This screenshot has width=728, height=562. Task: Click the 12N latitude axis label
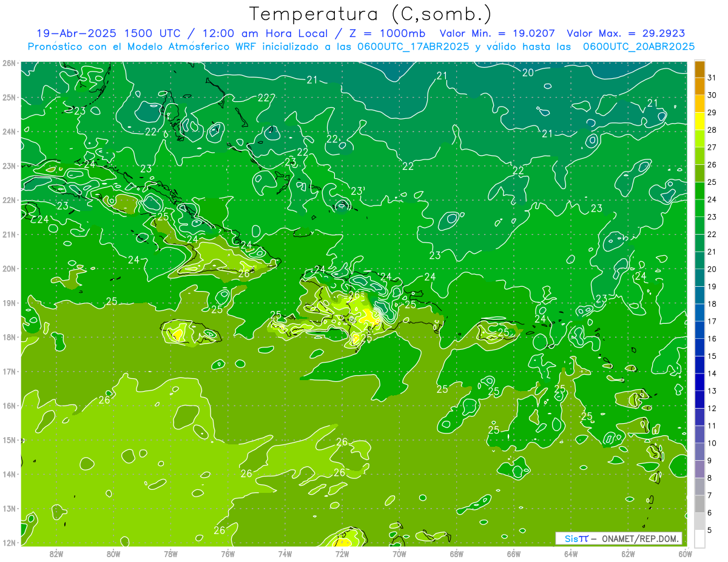click(8, 543)
